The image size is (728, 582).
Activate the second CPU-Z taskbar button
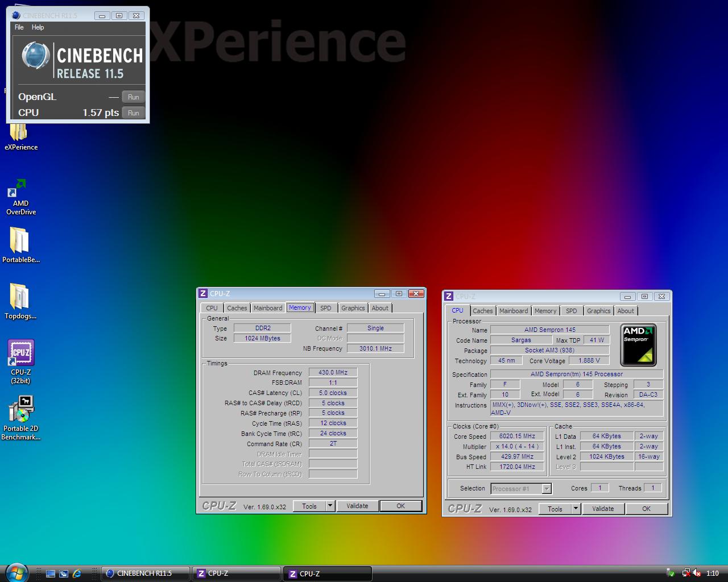pos(328,573)
